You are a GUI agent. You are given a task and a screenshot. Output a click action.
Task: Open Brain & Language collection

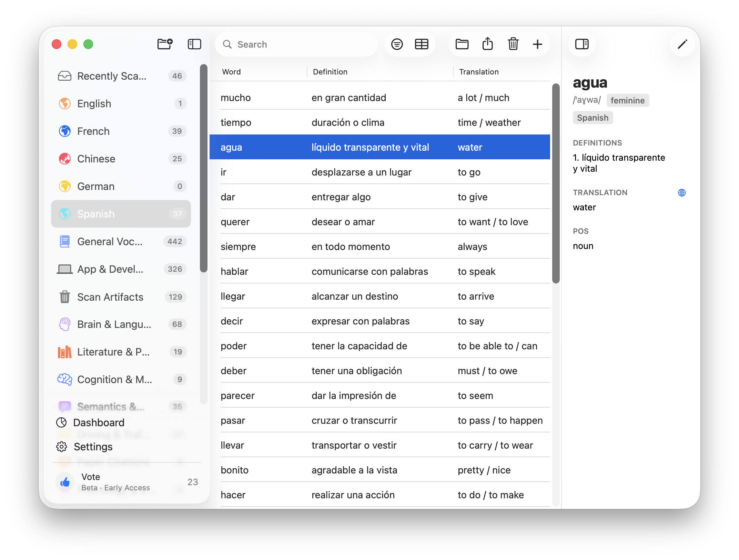click(121, 324)
